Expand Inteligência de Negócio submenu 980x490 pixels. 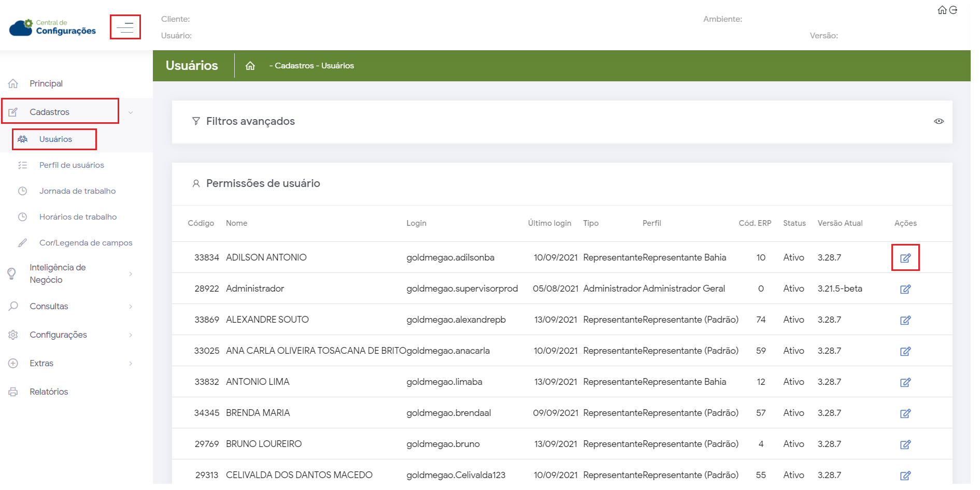coord(131,273)
